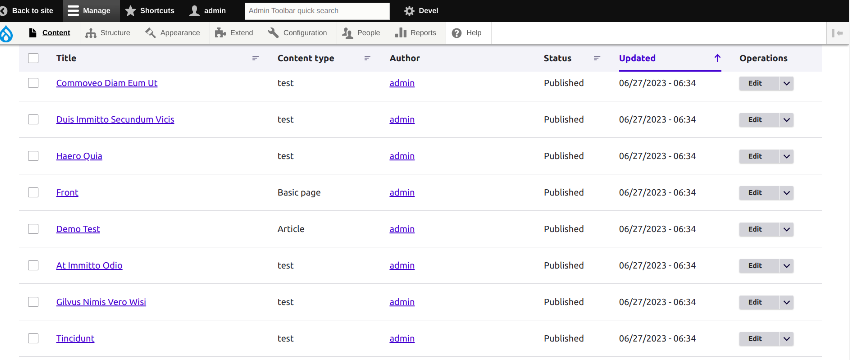This screenshot has height=360, width=850.
Task: Open the Structure menu item
Action: click(x=108, y=33)
